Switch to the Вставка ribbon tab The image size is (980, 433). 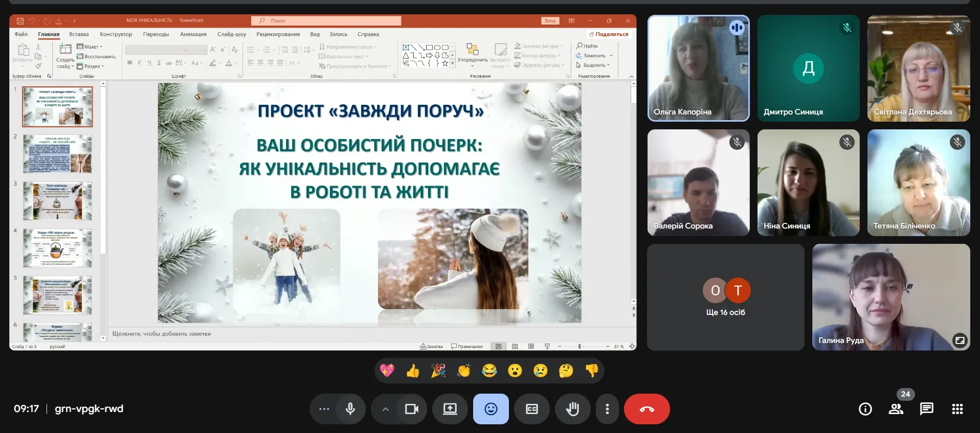pyautogui.click(x=79, y=34)
